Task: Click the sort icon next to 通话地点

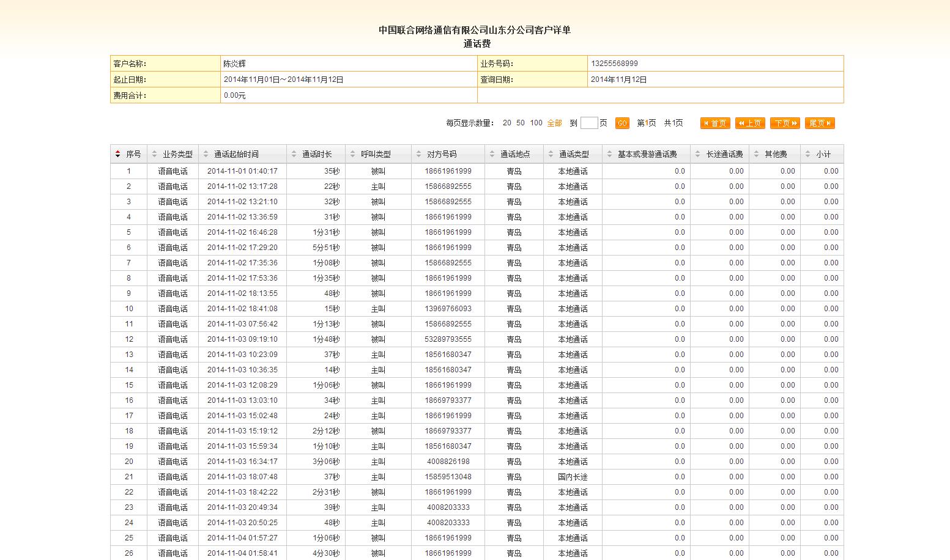Action: point(492,155)
